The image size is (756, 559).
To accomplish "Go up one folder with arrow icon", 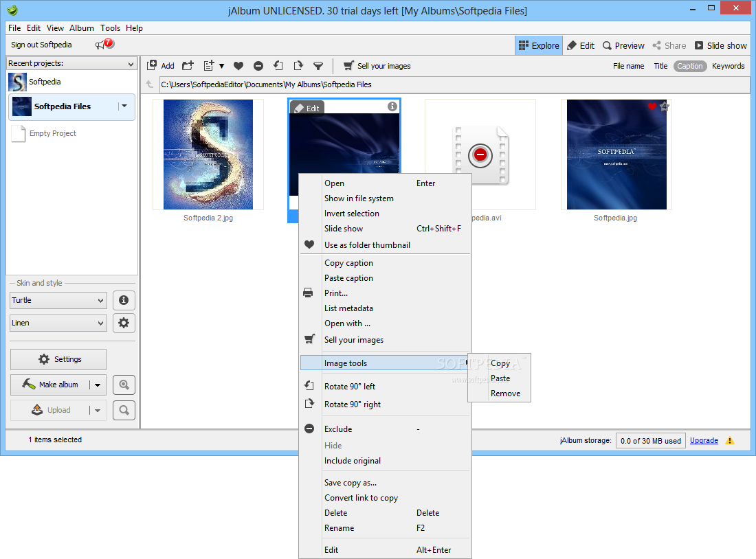I will tap(150, 84).
